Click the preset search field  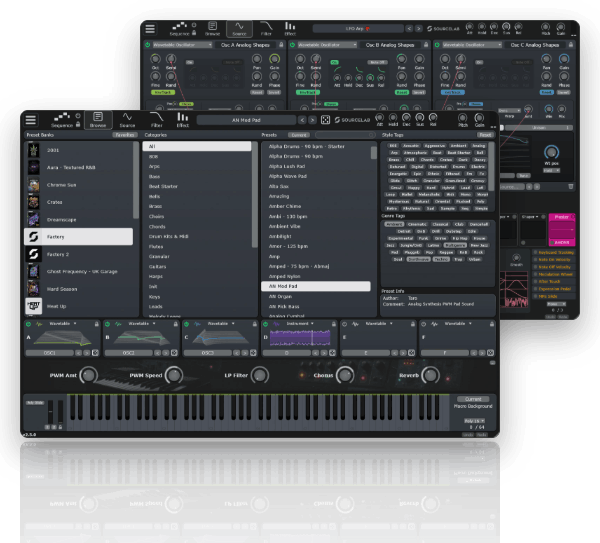(x=345, y=135)
